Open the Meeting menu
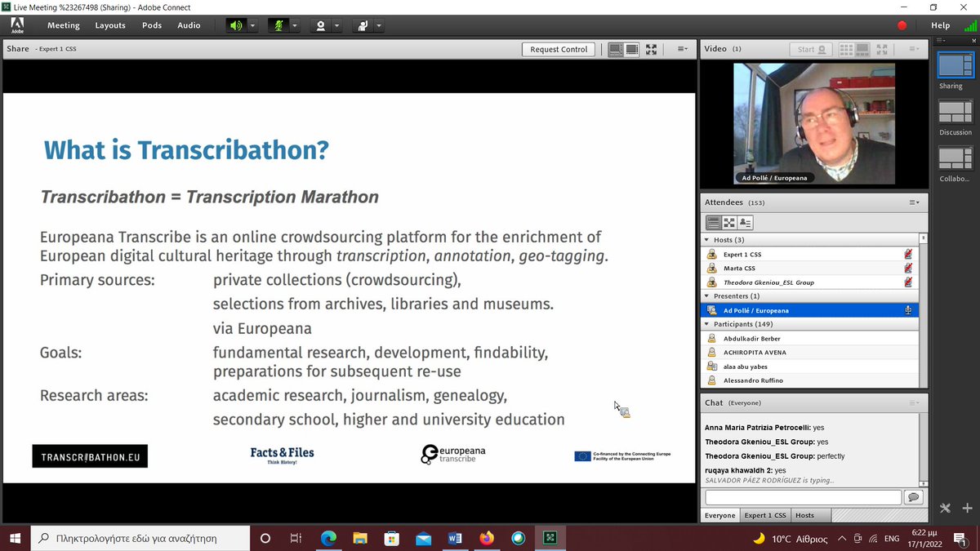Image resolution: width=980 pixels, height=551 pixels. pos(63,25)
